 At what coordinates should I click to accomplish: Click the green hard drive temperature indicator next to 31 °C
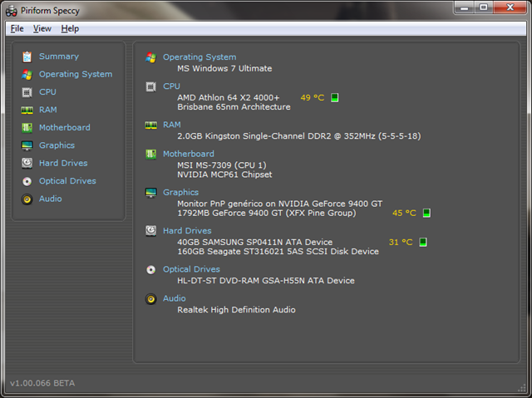[x=423, y=242]
